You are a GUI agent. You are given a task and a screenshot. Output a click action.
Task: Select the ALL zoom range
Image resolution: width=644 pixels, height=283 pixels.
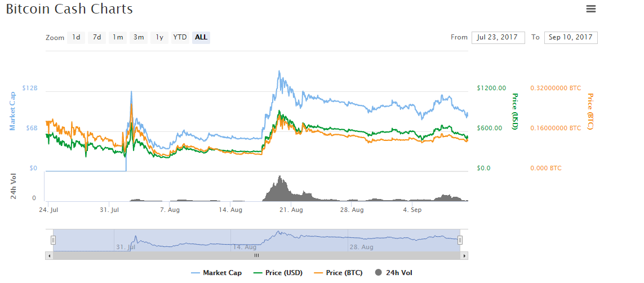pos(201,37)
